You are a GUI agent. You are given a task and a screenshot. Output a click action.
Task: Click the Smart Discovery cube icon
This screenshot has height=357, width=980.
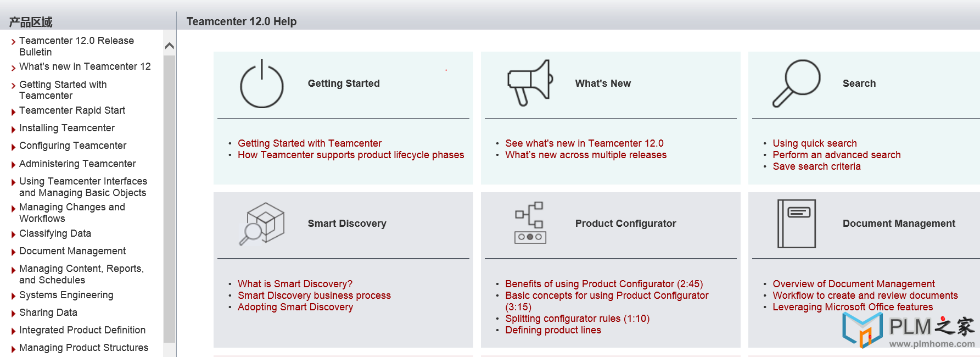(x=262, y=224)
